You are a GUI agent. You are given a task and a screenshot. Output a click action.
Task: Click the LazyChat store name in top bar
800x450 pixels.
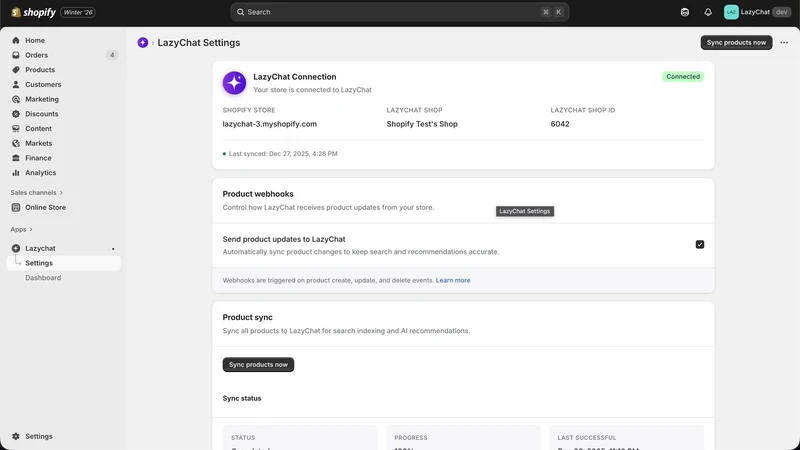point(755,12)
